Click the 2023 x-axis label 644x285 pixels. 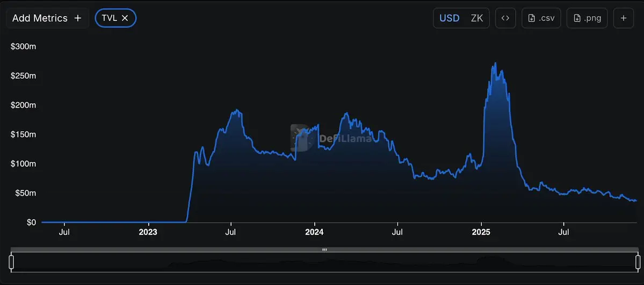(x=148, y=232)
